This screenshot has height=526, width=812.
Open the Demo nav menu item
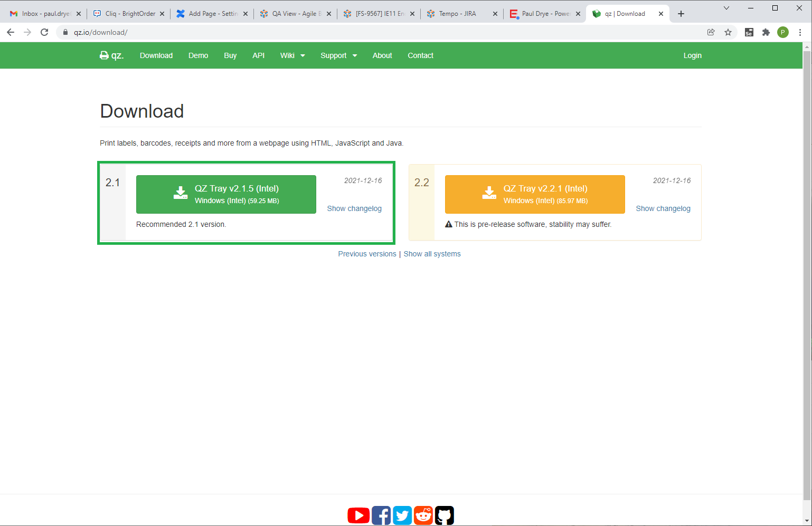(x=199, y=55)
